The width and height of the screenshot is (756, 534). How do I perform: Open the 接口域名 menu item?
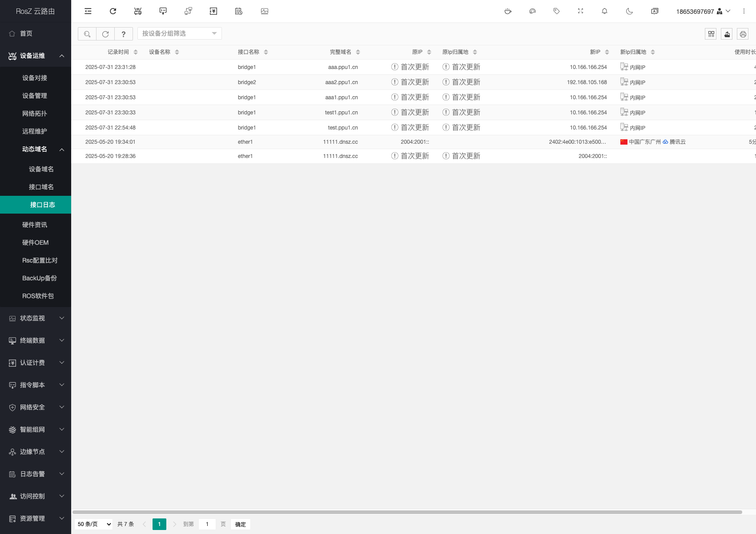(x=41, y=187)
